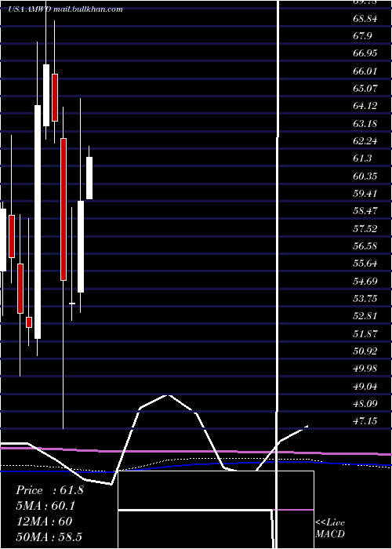Click the 66.95 price axis label
The width and height of the screenshot is (392, 549).
(365, 53)
